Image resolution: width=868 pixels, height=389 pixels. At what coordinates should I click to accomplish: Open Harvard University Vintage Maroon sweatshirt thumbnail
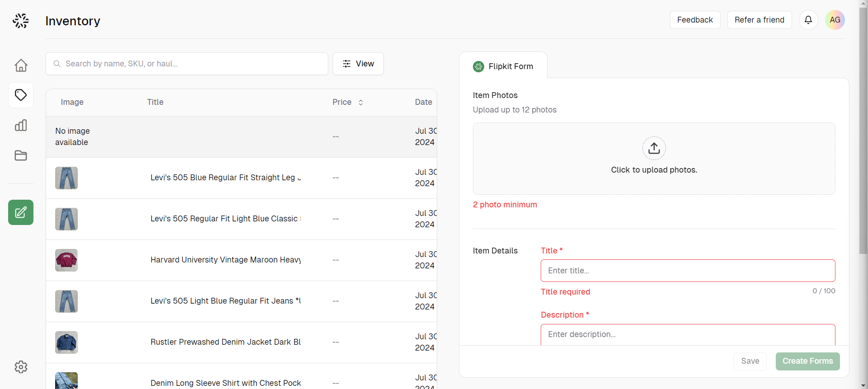pos(66,260)
